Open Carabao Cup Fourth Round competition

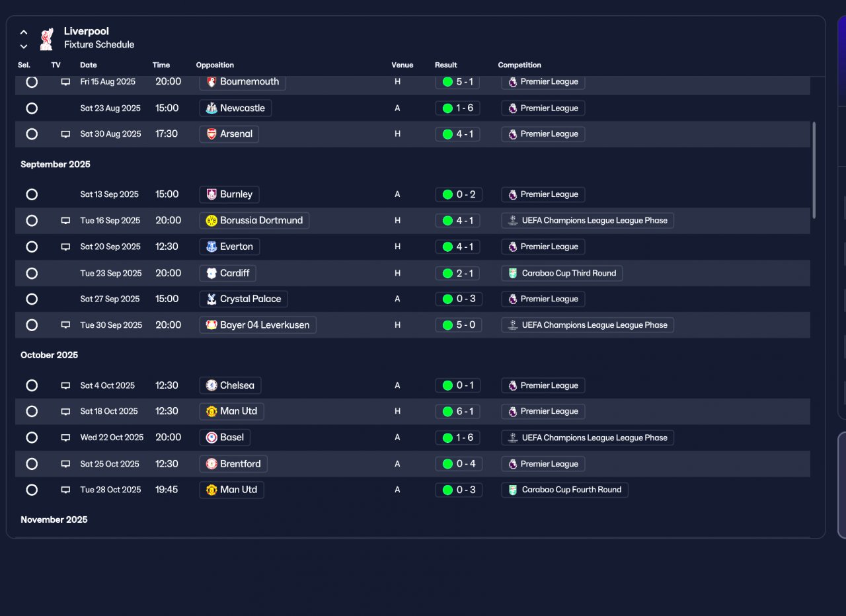pos(565,490)
